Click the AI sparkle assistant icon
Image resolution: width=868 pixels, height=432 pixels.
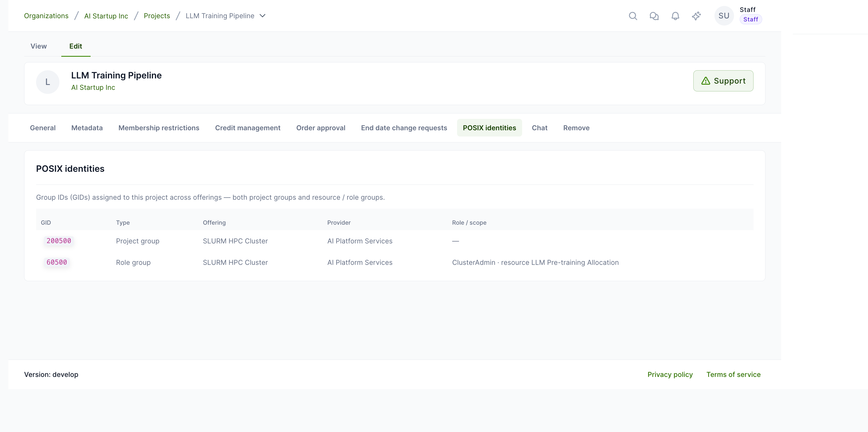(x=697, y=16)
